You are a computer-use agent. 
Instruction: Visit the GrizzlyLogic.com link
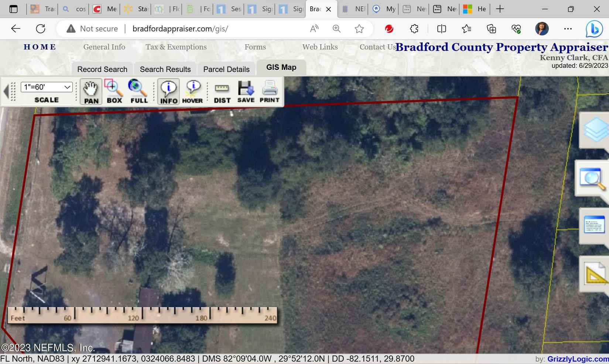[x=581, y=359]
